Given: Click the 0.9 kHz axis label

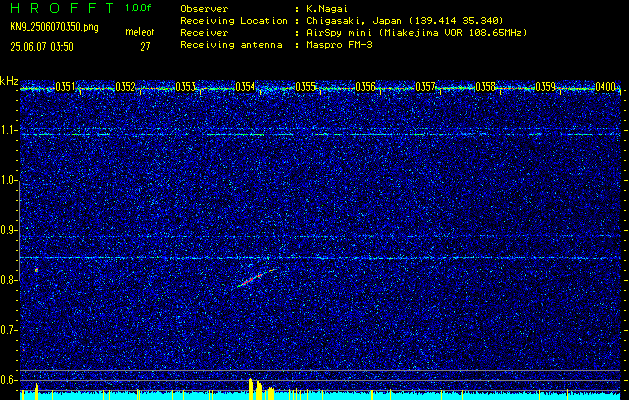Looking at the screenshot, I should click(x=9, y=230).
